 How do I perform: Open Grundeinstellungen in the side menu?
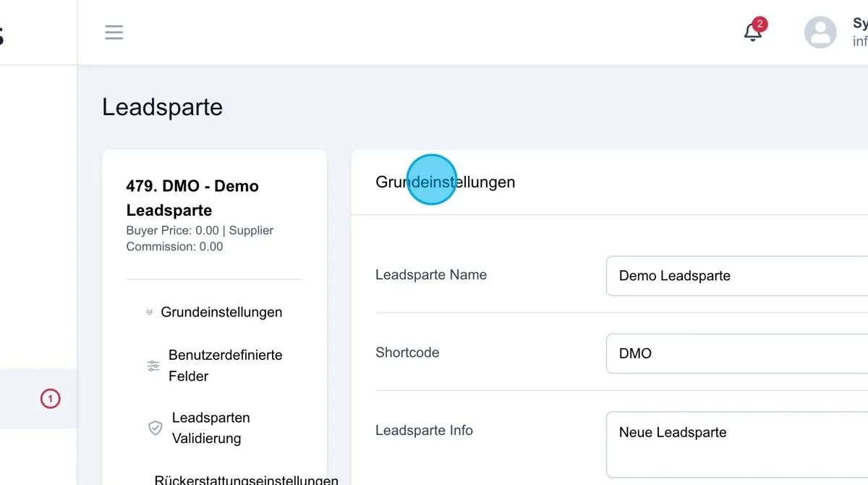(x=221, y=312)
